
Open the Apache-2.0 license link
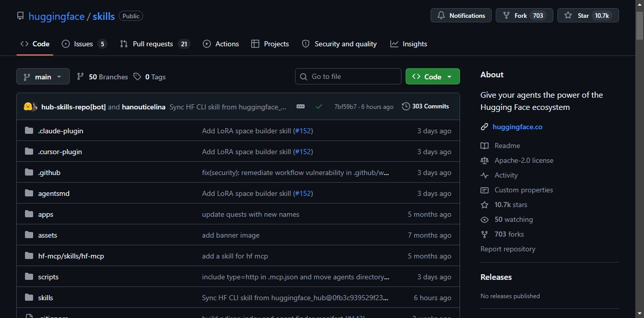click(x=524, y=160)
